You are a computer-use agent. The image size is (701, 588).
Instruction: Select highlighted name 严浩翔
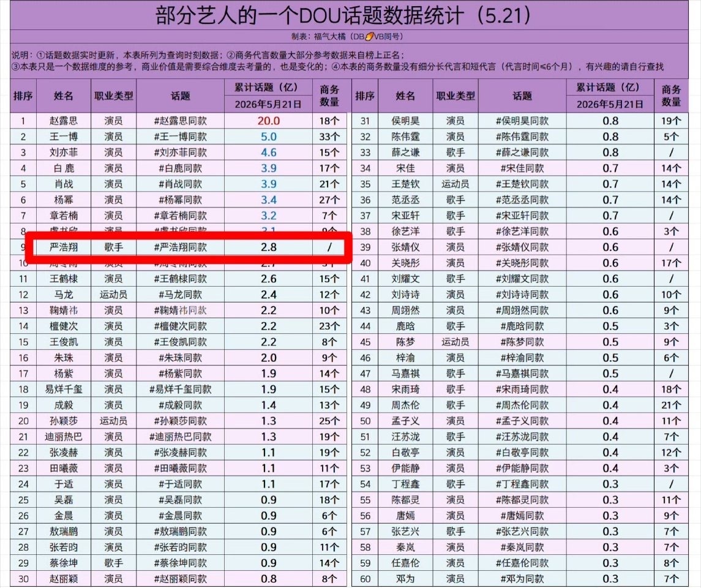[x=64, y=247]
